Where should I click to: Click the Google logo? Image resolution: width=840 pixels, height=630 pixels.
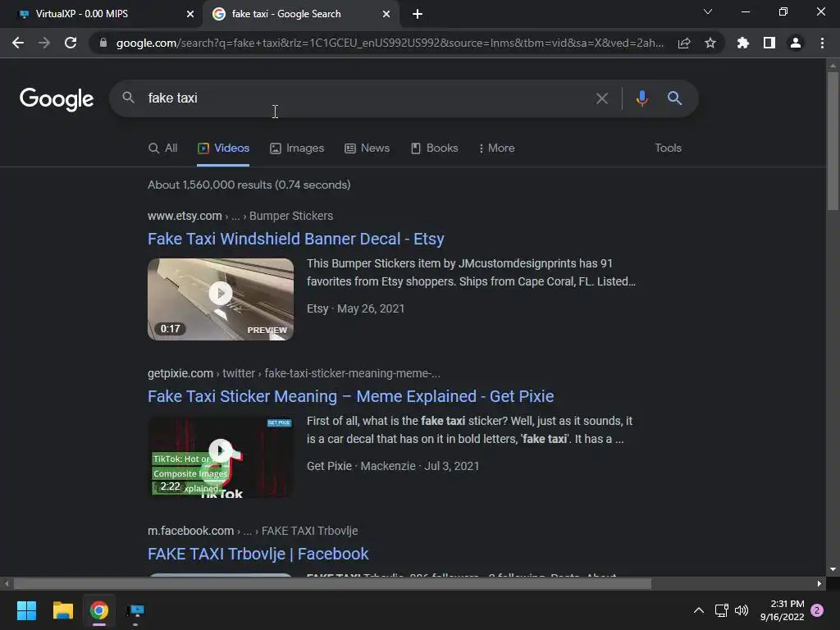click(x=57, y=99)
